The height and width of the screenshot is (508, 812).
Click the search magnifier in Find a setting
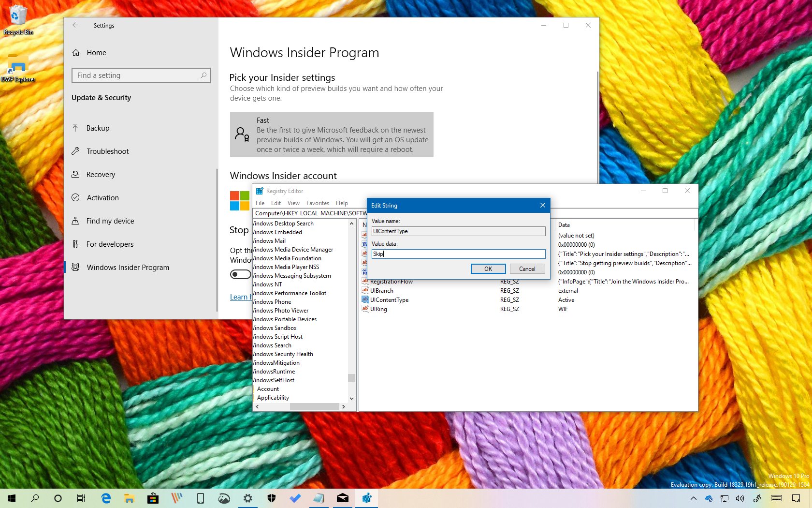point(203,75)
